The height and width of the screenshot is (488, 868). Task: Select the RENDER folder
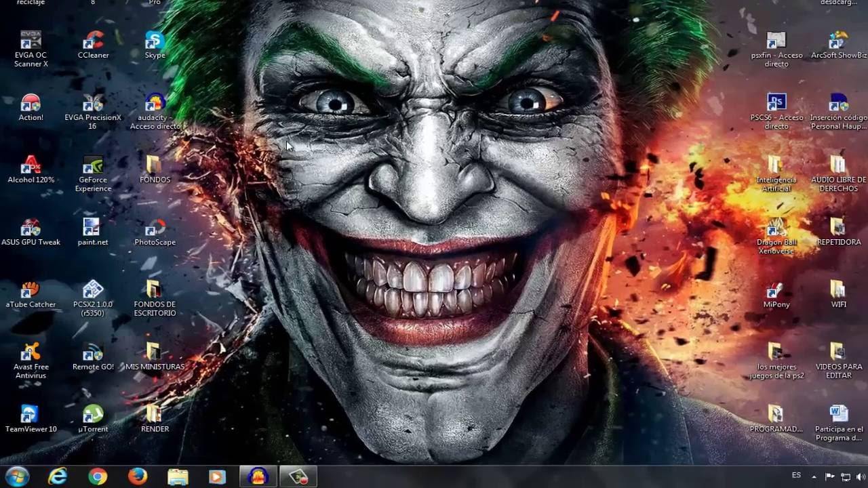tap(155, 419)
